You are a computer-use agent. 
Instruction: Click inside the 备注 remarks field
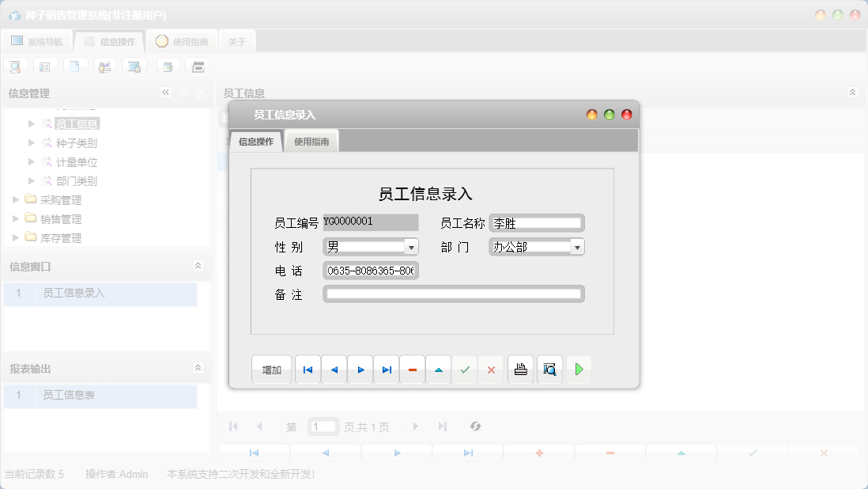453,293
